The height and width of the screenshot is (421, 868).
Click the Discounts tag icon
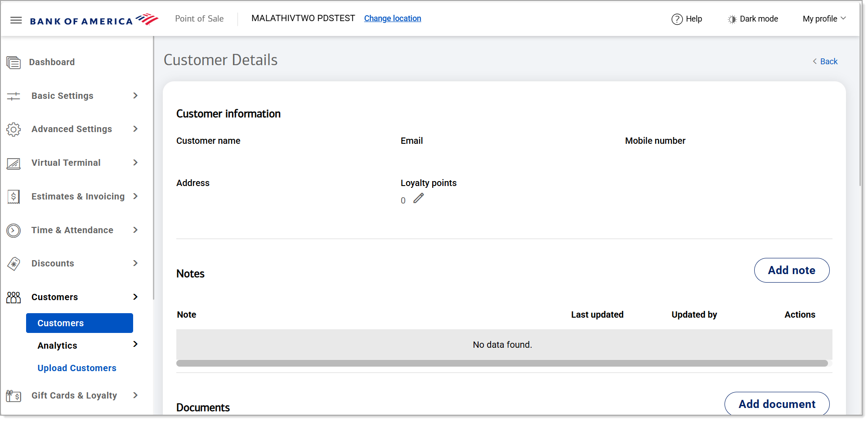(x=13, y=264)
